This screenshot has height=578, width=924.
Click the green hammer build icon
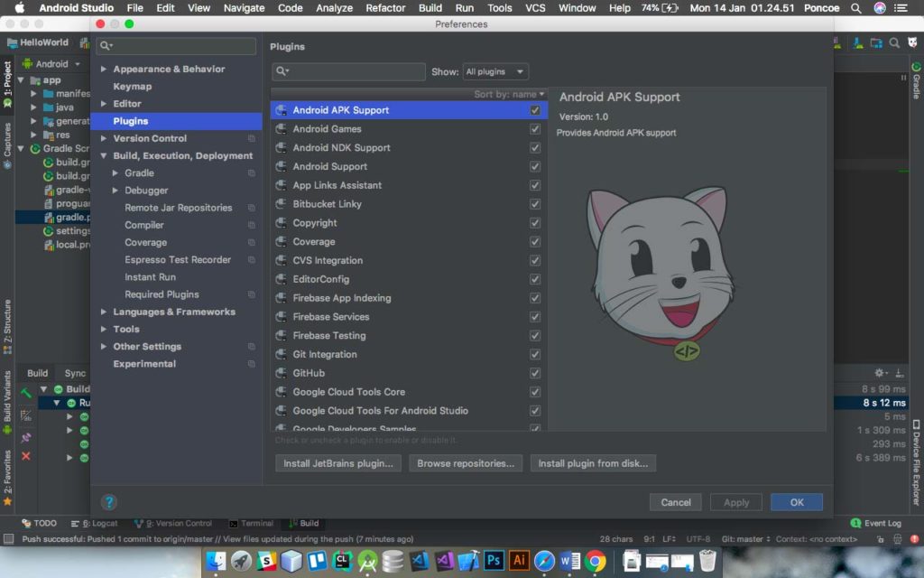click(26, 392)
